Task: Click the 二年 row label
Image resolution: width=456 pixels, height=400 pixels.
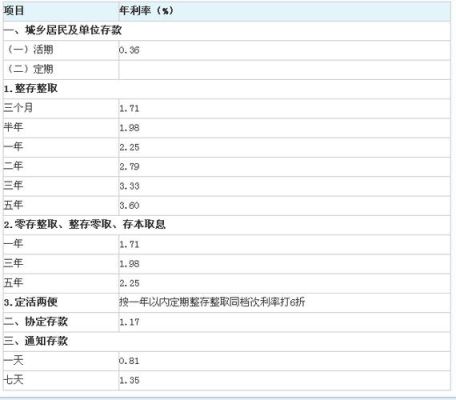Action: coord(13,166)
